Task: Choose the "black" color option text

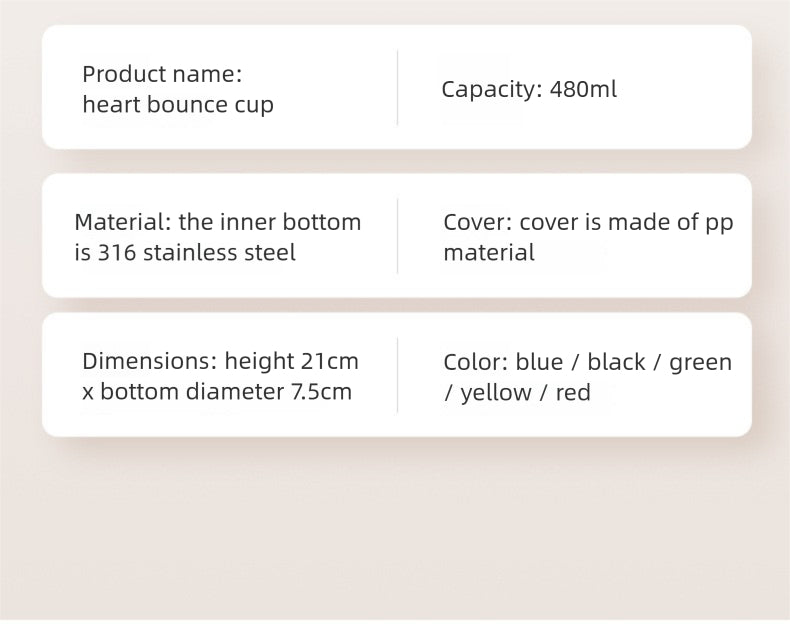Action: (x=617, y=362)
